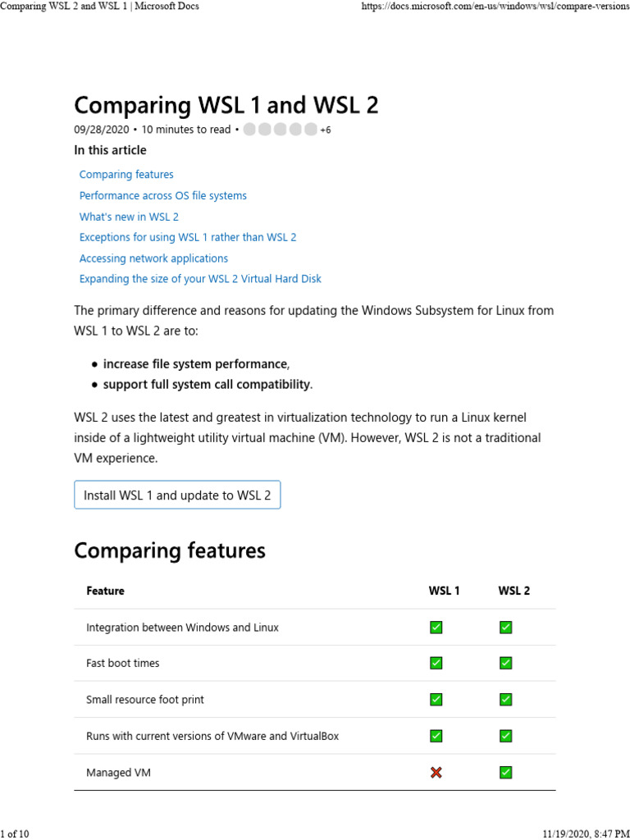Open Performance across OS file systems link
This screenshot has height=840, width=630.
click(x=162, y=196)
